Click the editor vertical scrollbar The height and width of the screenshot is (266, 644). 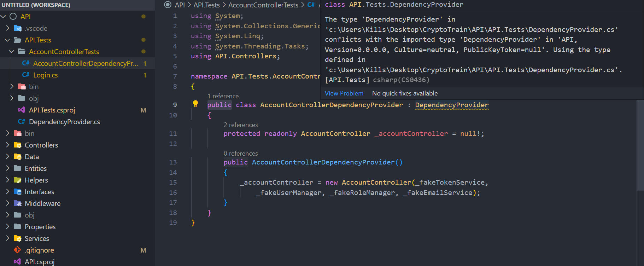click(640, 145)
